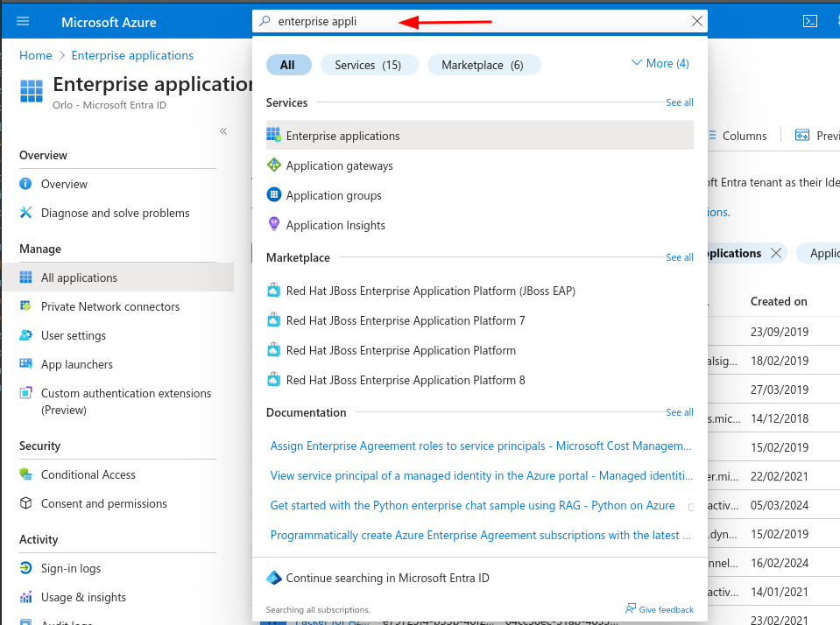The image size is (840, 625).
Task: Open Conditional Access under Security
Action: tap(88, 474)
